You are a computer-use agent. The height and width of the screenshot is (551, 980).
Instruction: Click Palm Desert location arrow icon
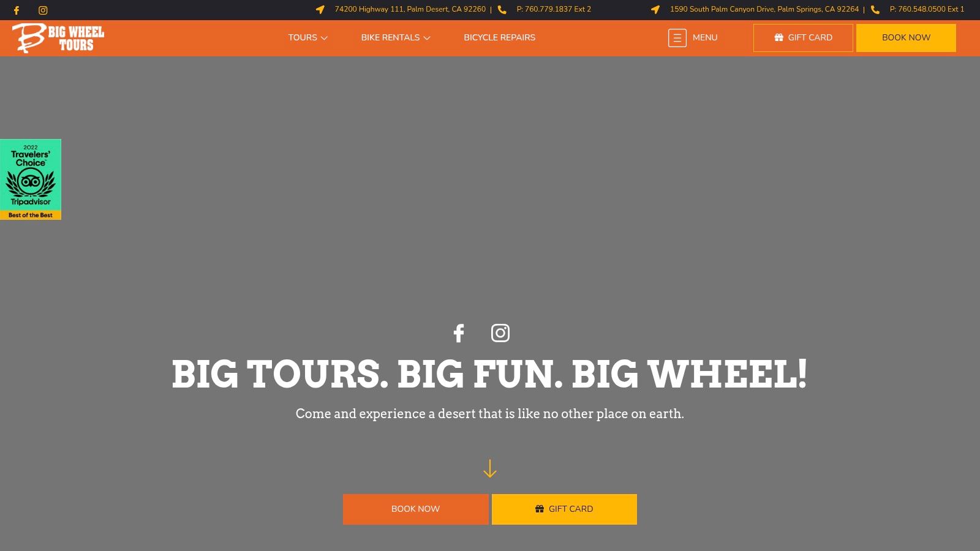pyautogui.click(x=320, y=10)
